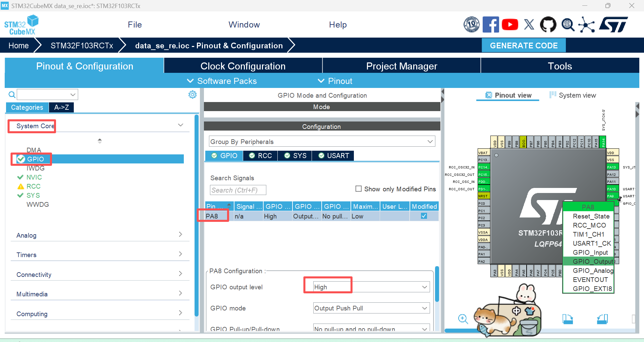The width and height of the screenshot is (644, 342).
Task: Rotate the chip view clockwise
Action: (x=568, y=319)
